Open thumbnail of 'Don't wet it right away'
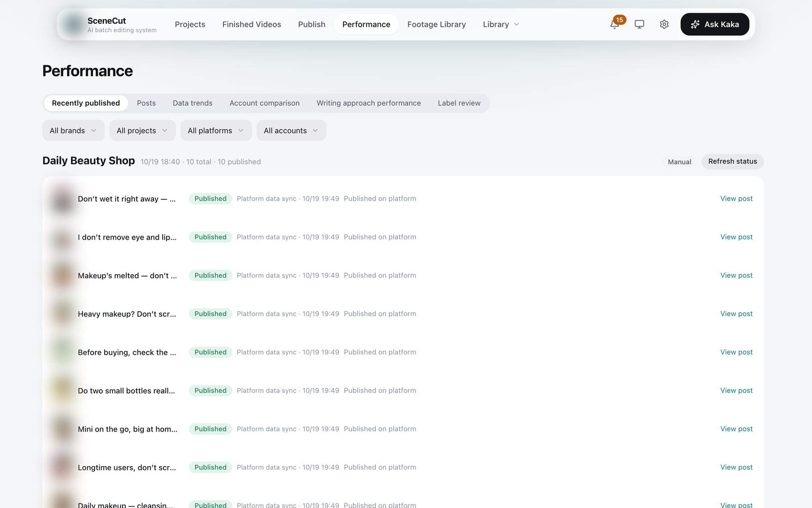This screenshot has height=508, width=812. point(62,199)
